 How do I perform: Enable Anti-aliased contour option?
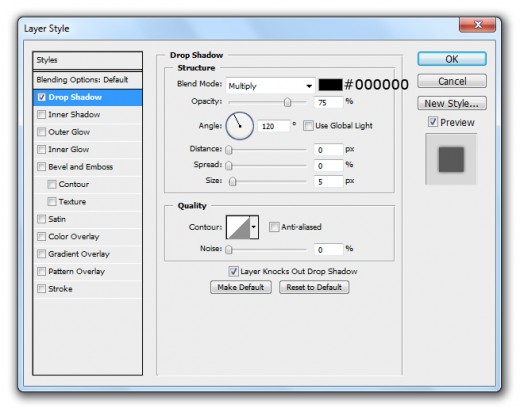[x=274, y=227]
